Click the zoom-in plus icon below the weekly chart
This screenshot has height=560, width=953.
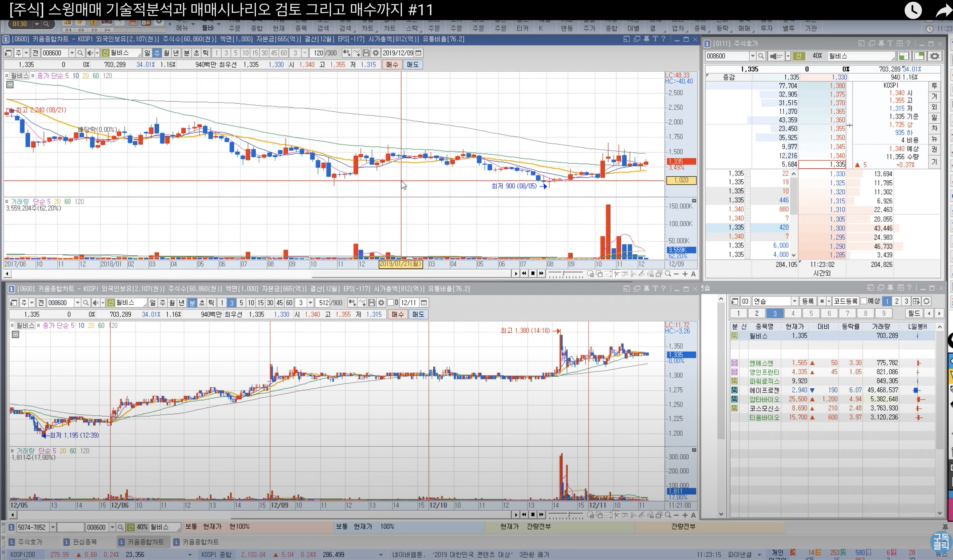pos(685,274)
